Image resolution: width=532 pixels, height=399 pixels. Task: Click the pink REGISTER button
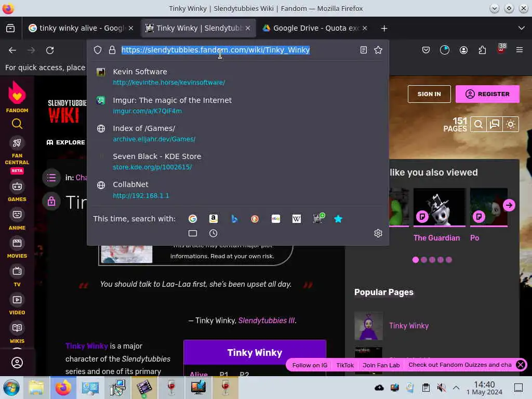(487, 94)
